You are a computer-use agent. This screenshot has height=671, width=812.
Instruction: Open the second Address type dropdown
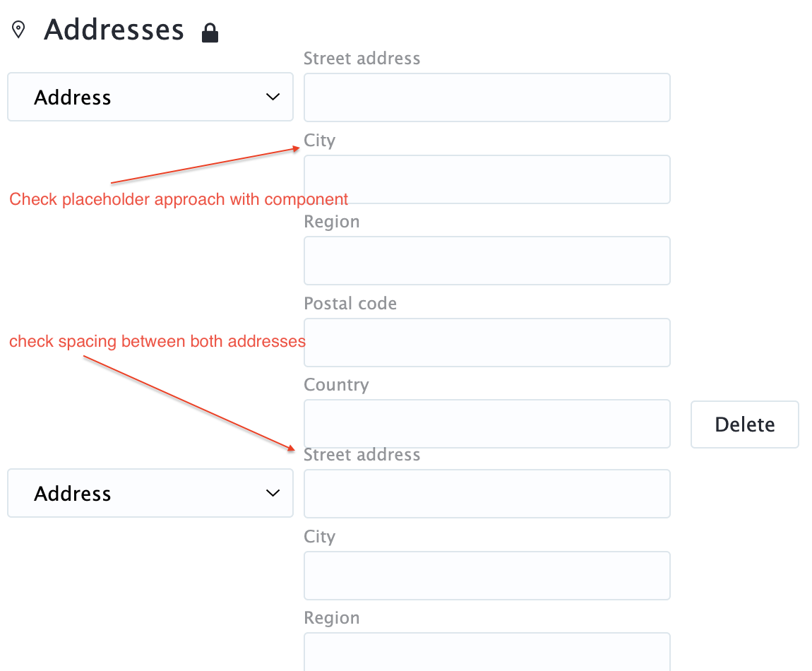(150, 493)
